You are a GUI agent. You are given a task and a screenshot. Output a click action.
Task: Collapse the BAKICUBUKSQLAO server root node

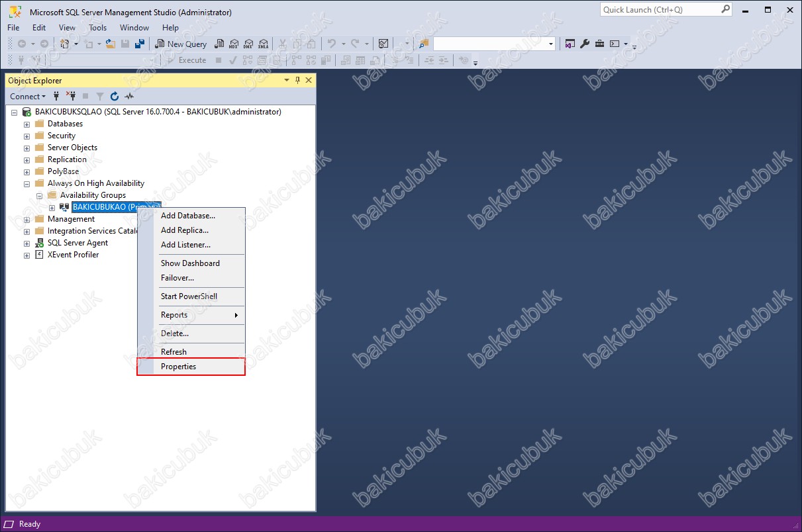click(14, 112)
